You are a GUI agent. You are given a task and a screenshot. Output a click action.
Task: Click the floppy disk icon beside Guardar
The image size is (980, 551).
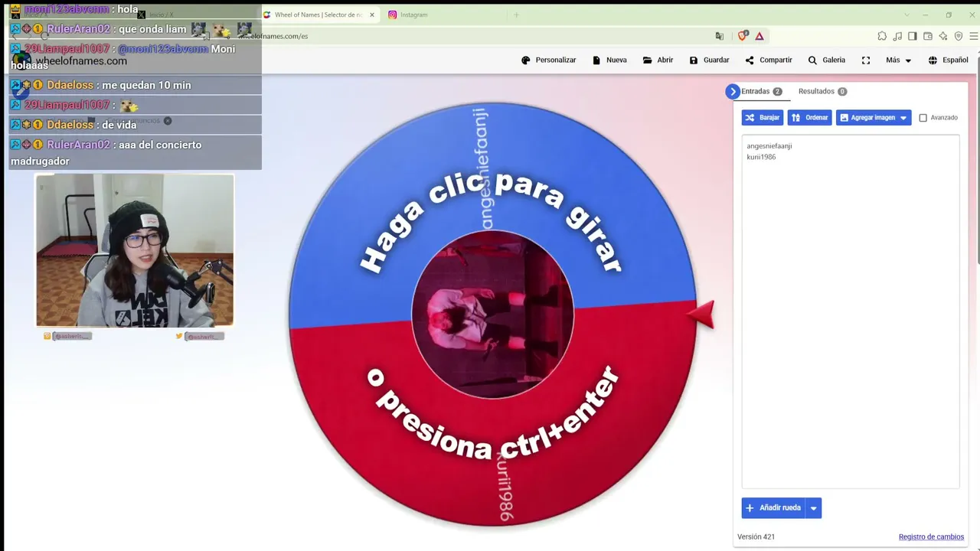694,60
